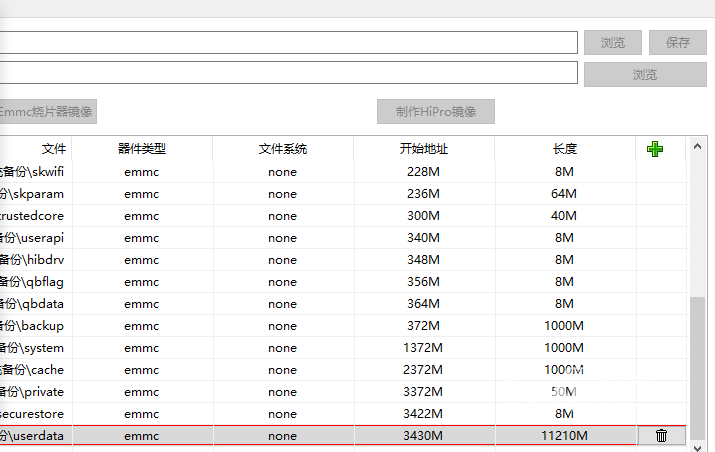Click start address 3430M cell

pyautogui.click(x=424, y=436)
